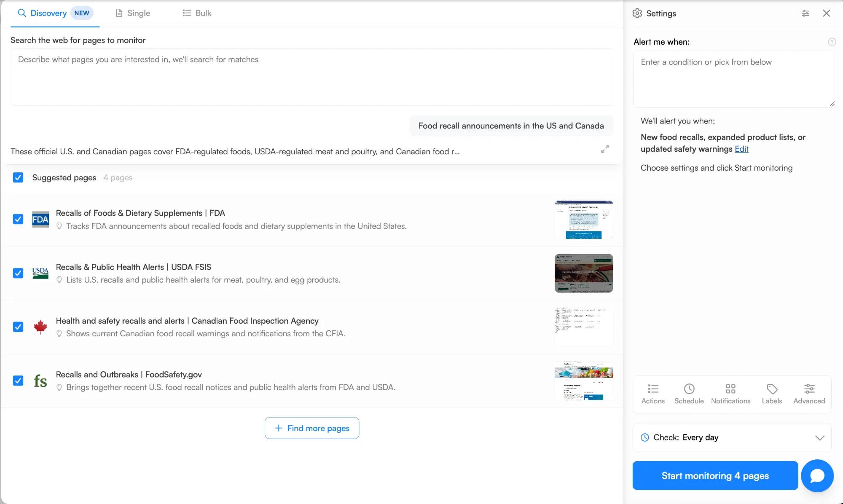843x504 pixels.
Task: Click the Settings gear icon
Action: (637, 13)
